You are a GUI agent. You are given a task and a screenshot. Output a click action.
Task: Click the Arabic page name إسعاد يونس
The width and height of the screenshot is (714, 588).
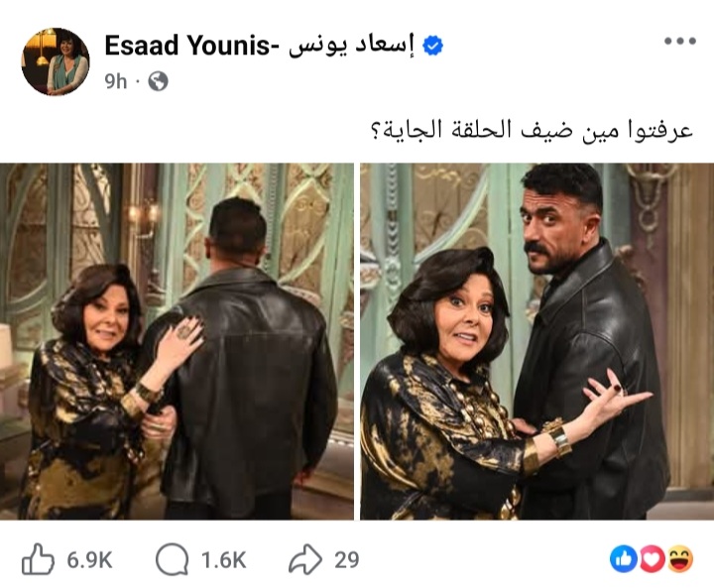click(351, 46)
